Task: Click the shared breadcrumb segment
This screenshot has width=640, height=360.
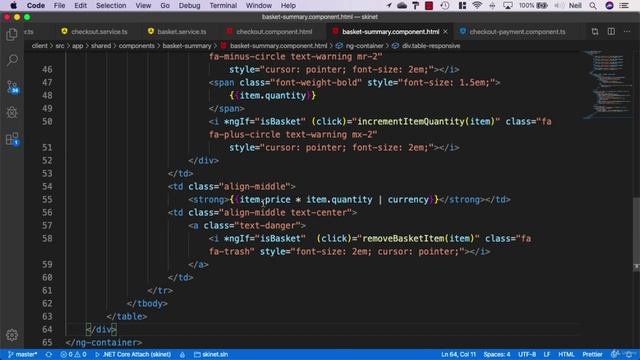Action: (x=101, y=46)
